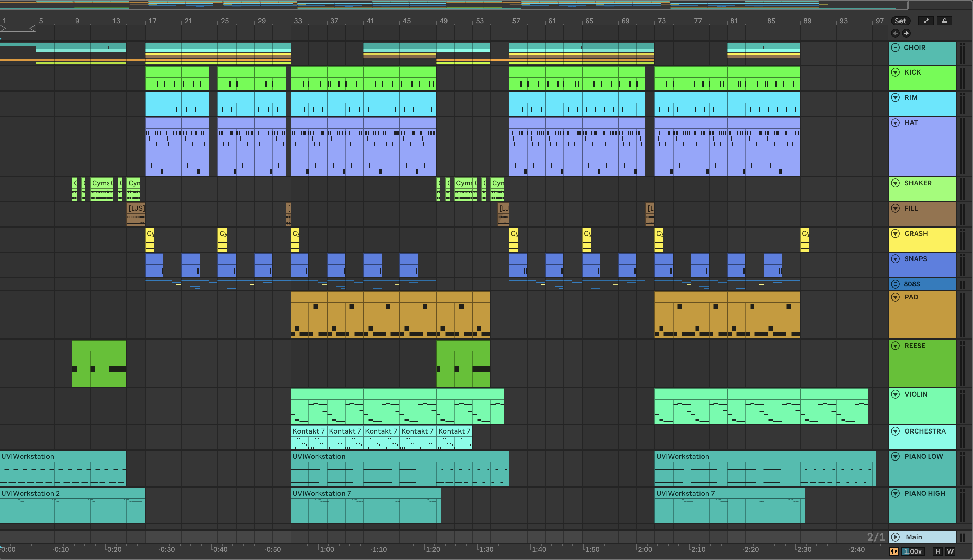Toggle the orange waveform optimize button
This screenshot has height=560, width=973.
coord(894,551)
